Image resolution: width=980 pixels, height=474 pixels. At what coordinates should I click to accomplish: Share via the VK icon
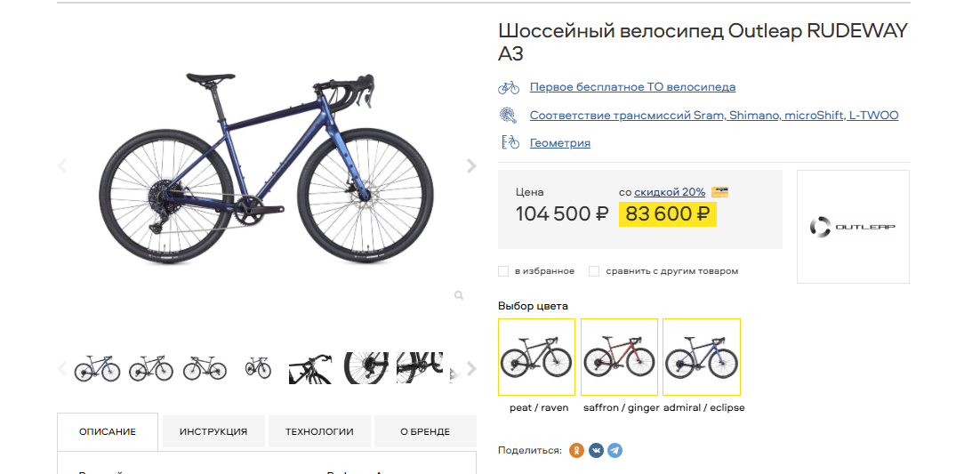coord(596,450)
